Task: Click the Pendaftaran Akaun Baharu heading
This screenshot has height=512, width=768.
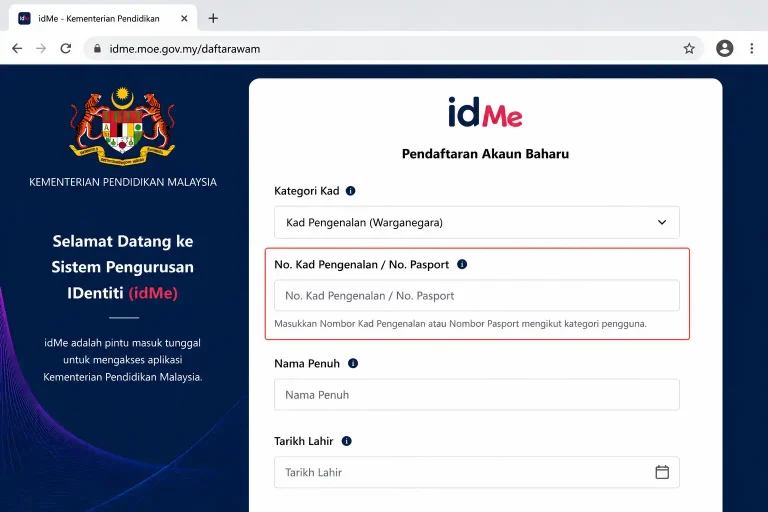Action: (485, 154)
